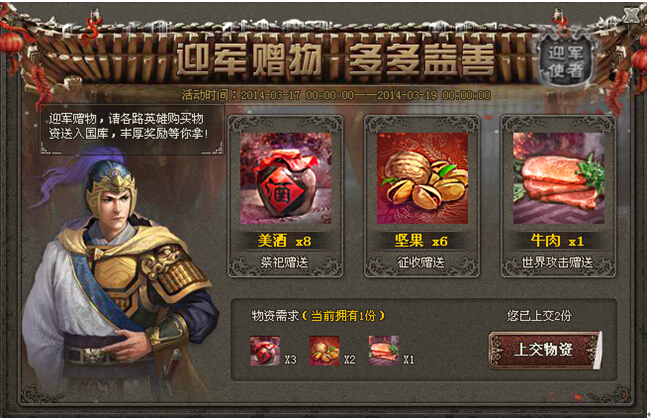Click the 世界攻击赠送 label under beef
This screenshot has width=651, height=419.
(557, 262)
